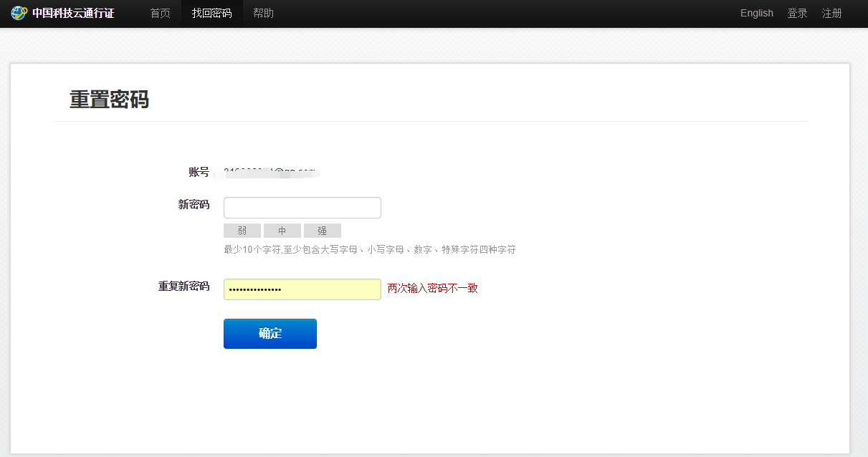Click the 中 strength indicator

pos(282,231)
